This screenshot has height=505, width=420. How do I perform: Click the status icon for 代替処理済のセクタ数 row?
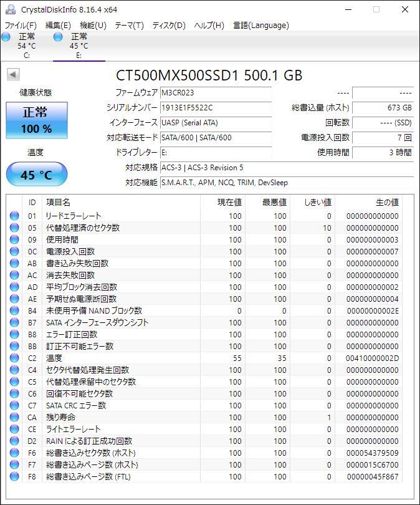(x=14, y=228)
